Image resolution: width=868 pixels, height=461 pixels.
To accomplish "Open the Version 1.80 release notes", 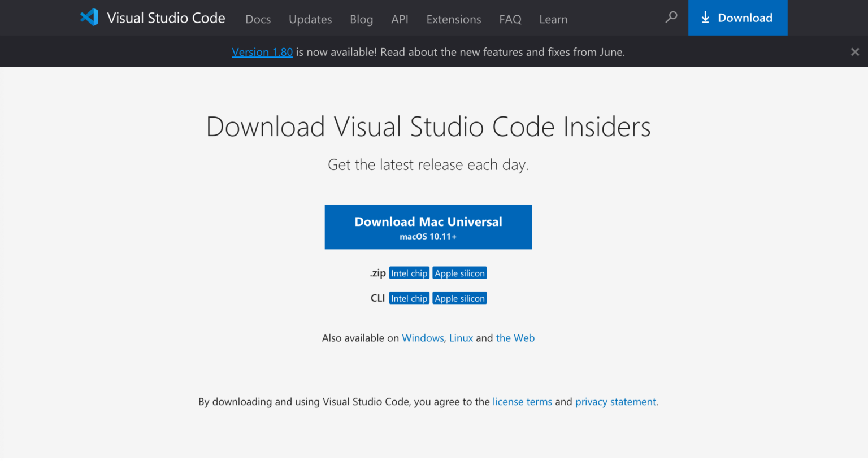I will coord(262,51).
